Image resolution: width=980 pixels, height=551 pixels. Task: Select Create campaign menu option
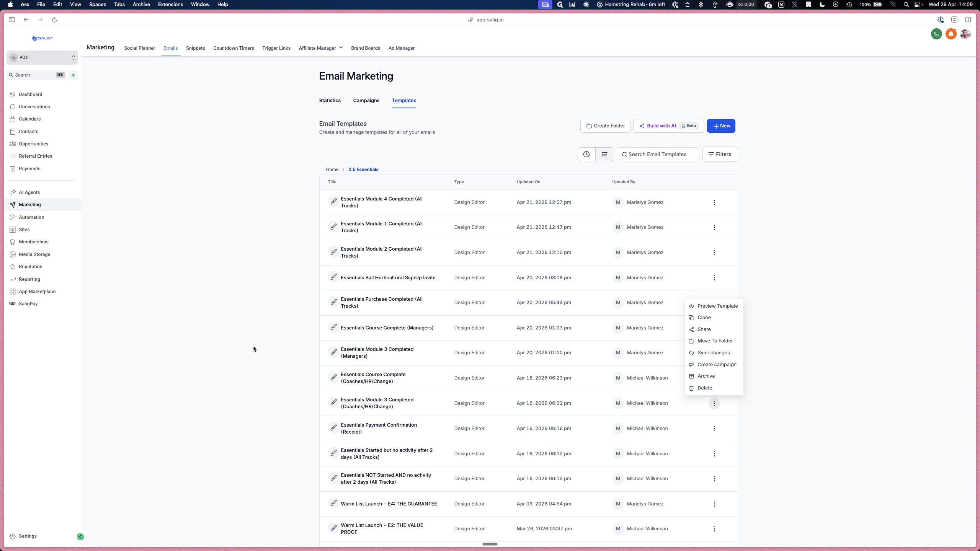(x=714, y=365)
